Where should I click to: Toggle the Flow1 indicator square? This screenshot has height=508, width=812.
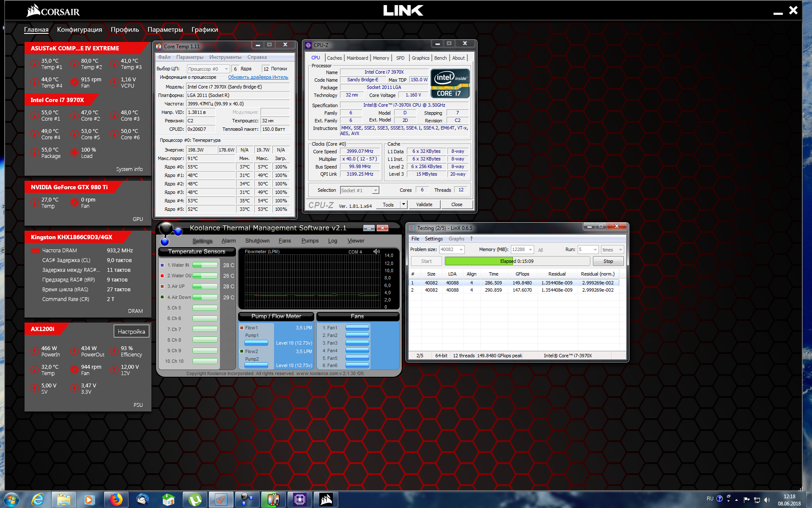click(241, 328)
